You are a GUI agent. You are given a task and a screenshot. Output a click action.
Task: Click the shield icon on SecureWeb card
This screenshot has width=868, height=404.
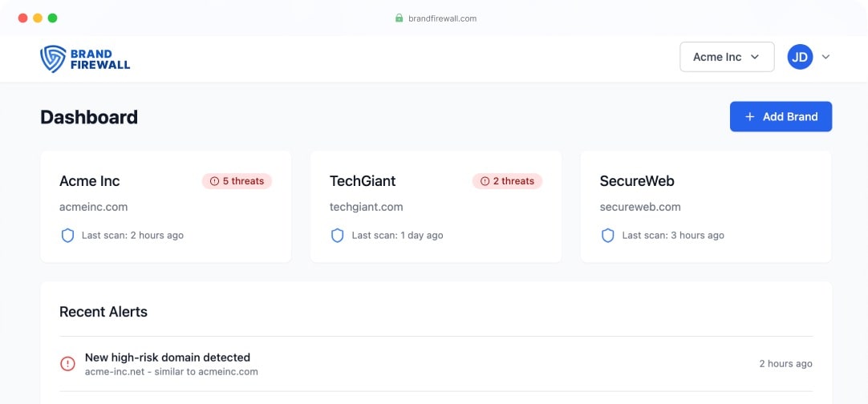[x=608, y=236]
